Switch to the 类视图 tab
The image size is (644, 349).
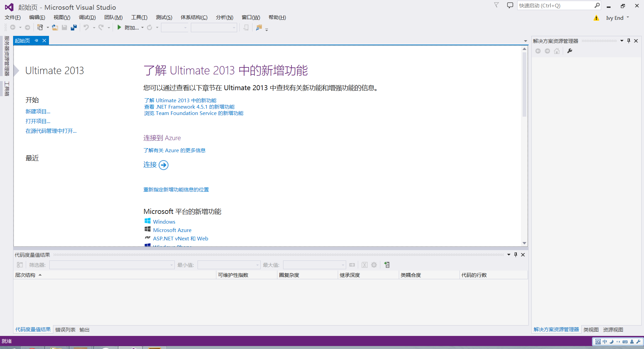coord(591,330)
